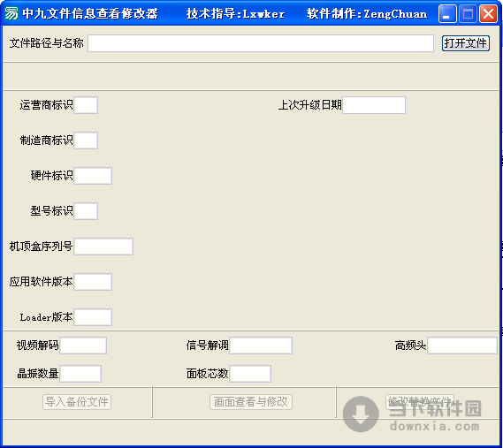Image resolution: width=503 pixels, height=448 pixels.
Task: Click the 型号标识 label
Action: pyautogui.click(x=51, y=210)
